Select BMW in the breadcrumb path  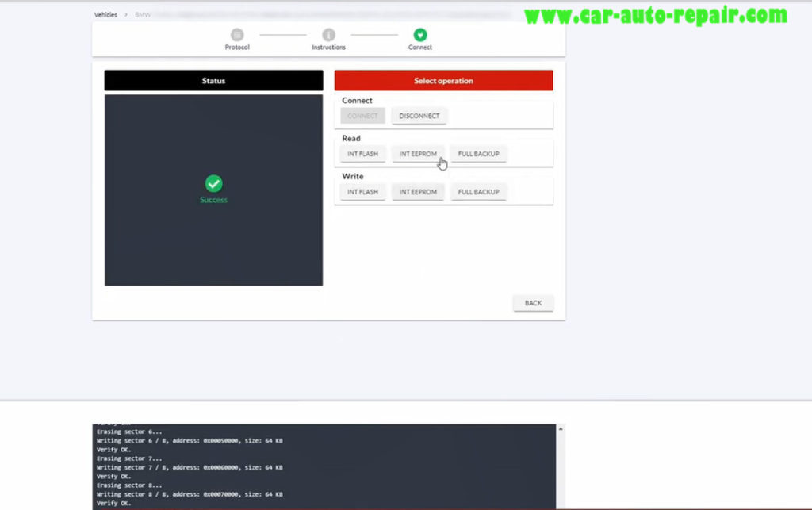coord(141,13)
